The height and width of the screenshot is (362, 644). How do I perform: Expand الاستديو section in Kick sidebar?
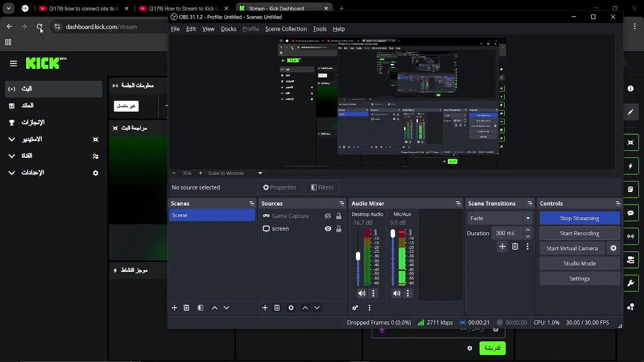(x=12, y=139)
